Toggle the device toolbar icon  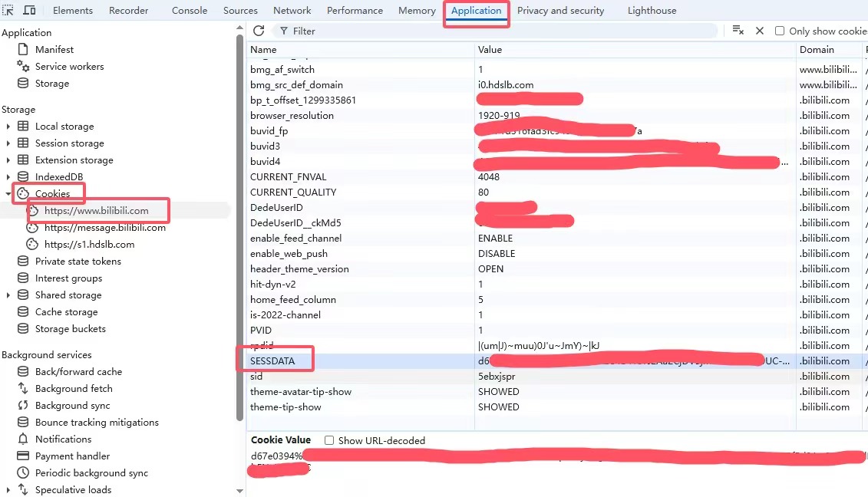[x=29, y=10]
